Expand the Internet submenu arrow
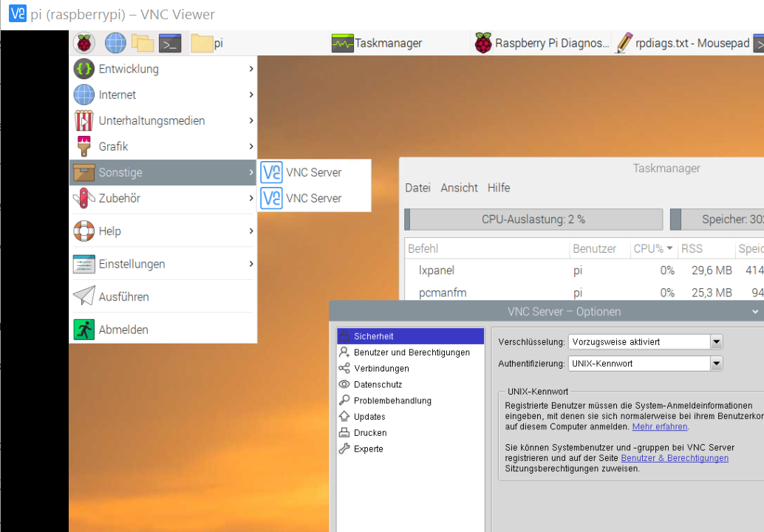 [251, 95]
